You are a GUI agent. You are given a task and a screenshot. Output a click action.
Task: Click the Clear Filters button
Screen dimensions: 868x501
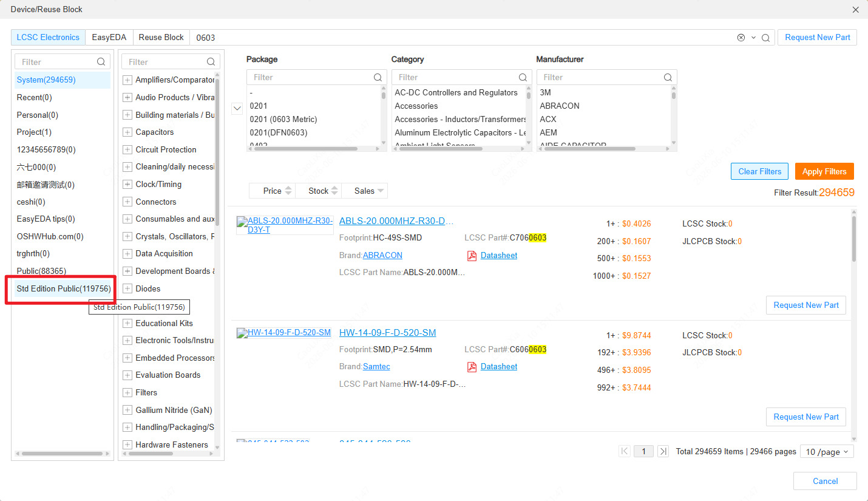coord(760,171)
